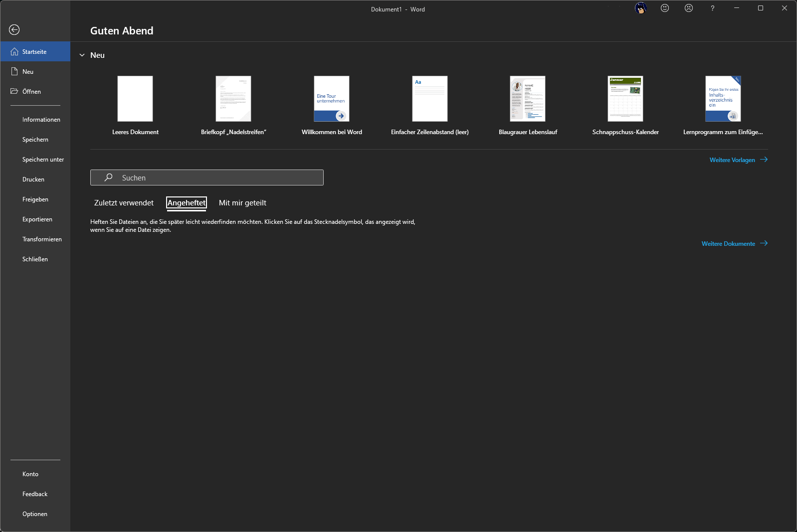The width and height of the screenshot is (797, 532).
Task: Open Word Optionen
Action: tap(35, 514)
